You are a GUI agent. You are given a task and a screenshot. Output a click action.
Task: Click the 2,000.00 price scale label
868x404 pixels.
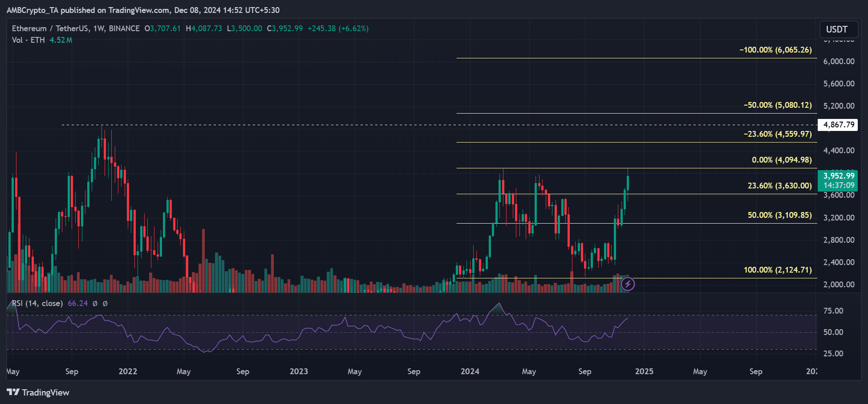[839, 285]
